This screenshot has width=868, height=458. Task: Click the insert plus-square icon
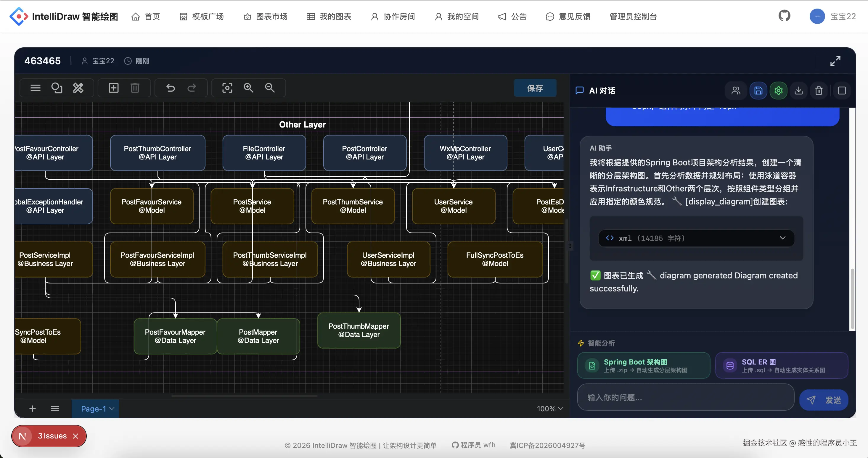(x=114, y=88)
